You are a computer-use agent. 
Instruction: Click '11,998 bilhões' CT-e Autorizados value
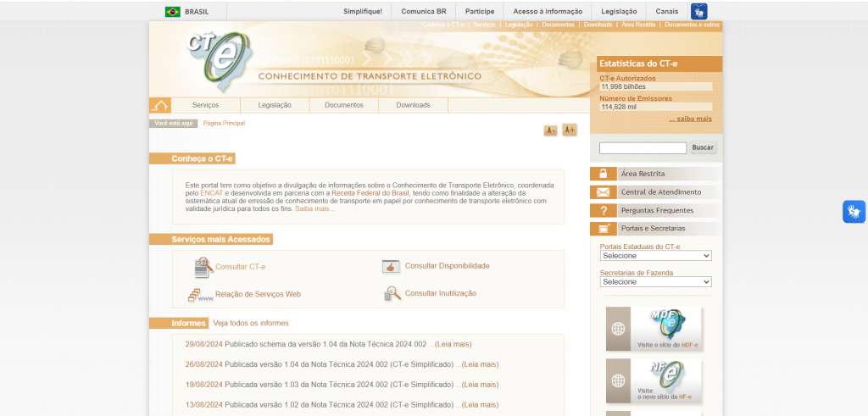click(x=623, y=87)
